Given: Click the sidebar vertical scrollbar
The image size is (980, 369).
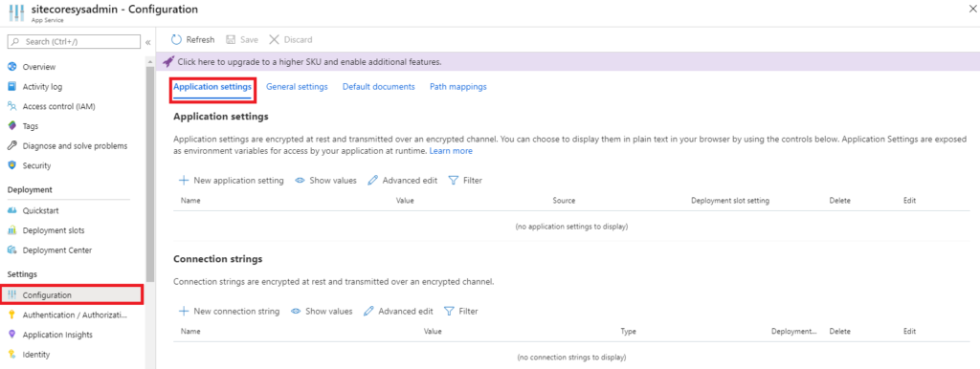Looking at the screenshot, I should pos(149,175).
